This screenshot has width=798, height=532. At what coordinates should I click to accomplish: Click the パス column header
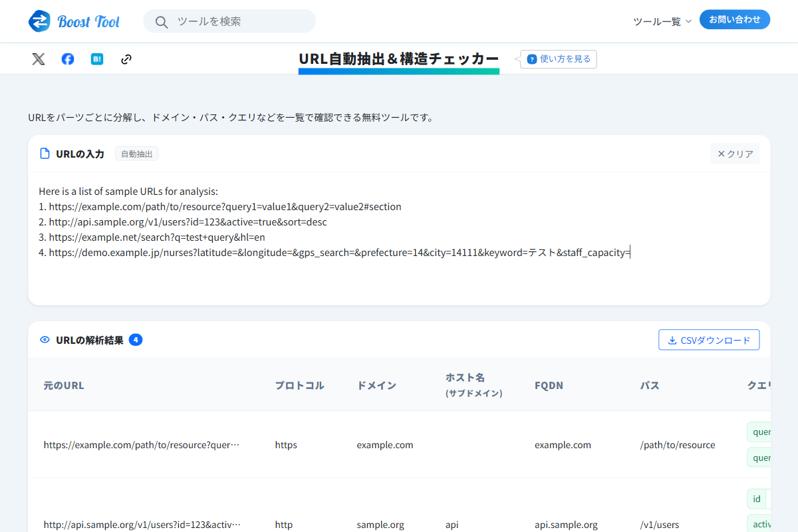click(650, 385)
